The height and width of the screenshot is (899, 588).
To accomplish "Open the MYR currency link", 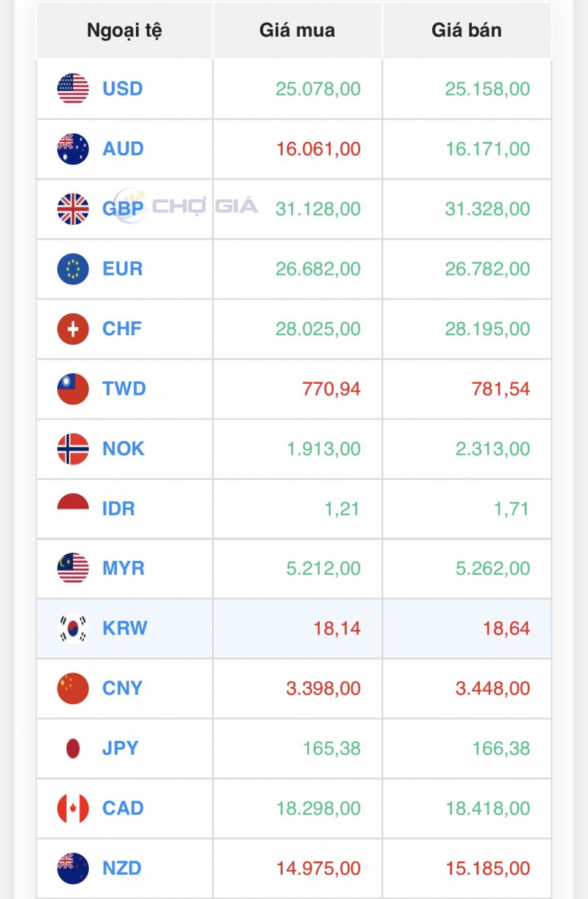I will [123, 568].
